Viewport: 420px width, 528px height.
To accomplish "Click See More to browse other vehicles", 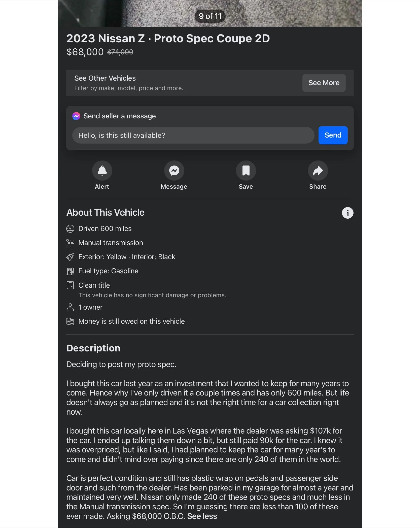I will click(324, 83).
